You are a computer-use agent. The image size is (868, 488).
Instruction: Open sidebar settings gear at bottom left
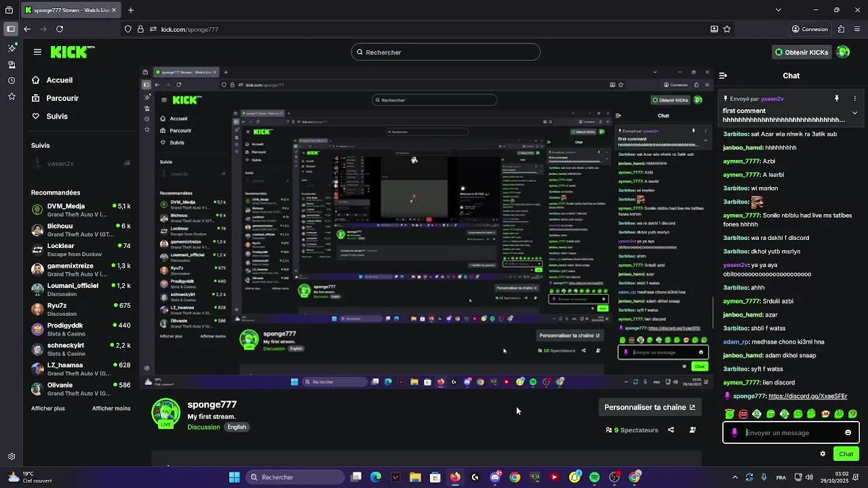point(12,457)
